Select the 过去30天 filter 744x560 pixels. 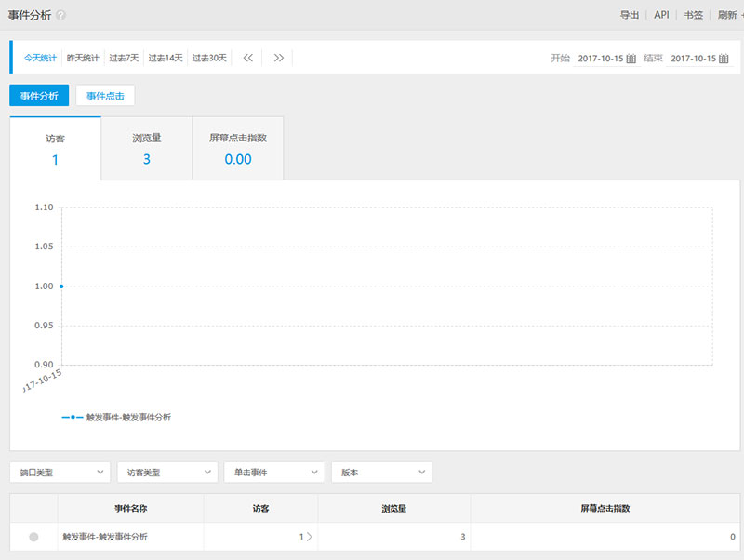point(209,58)
